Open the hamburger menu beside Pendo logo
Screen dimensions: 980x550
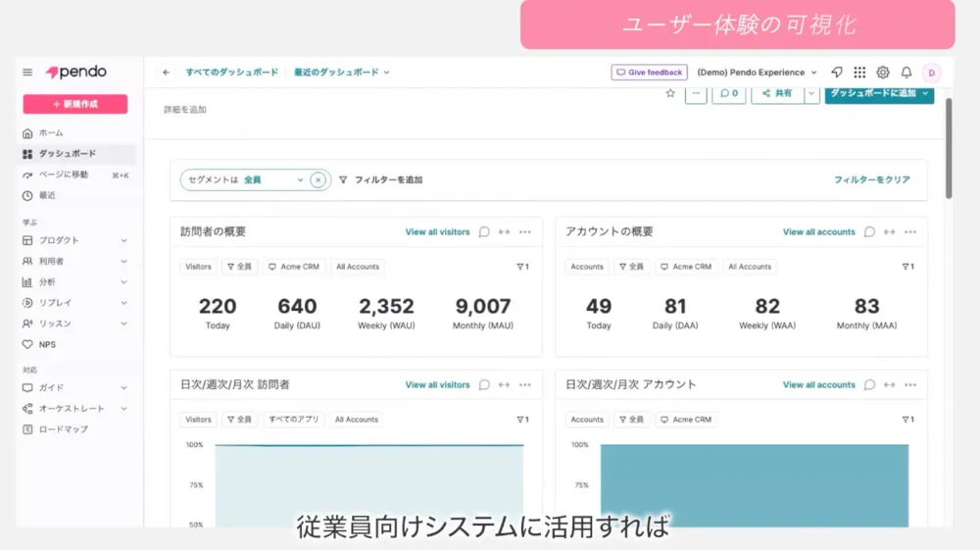click(27, 73)
